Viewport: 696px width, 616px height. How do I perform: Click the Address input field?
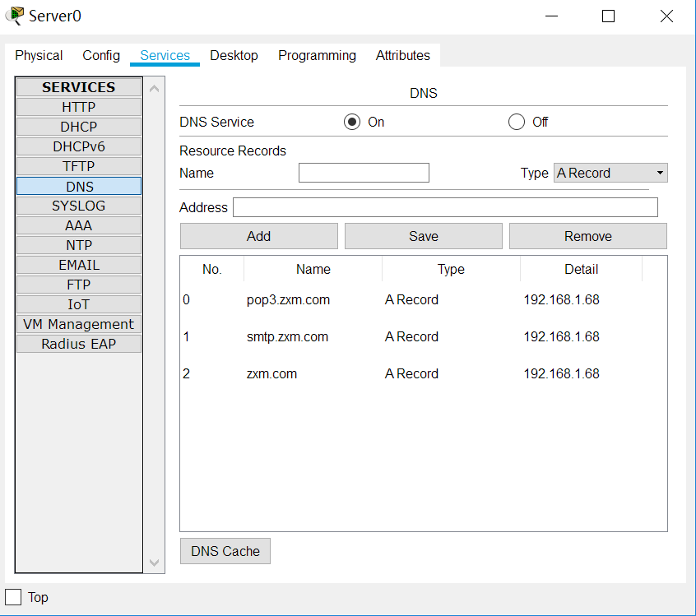tap(445, 207)
